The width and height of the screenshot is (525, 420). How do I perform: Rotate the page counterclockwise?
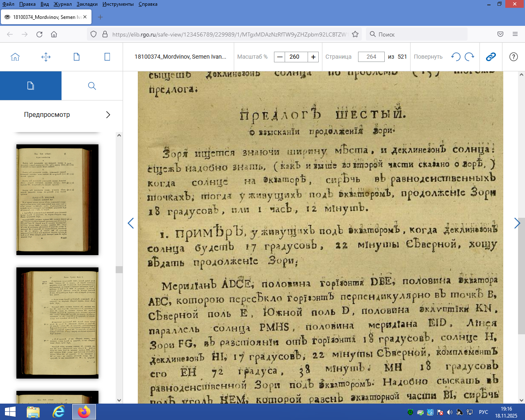(456, 57)
